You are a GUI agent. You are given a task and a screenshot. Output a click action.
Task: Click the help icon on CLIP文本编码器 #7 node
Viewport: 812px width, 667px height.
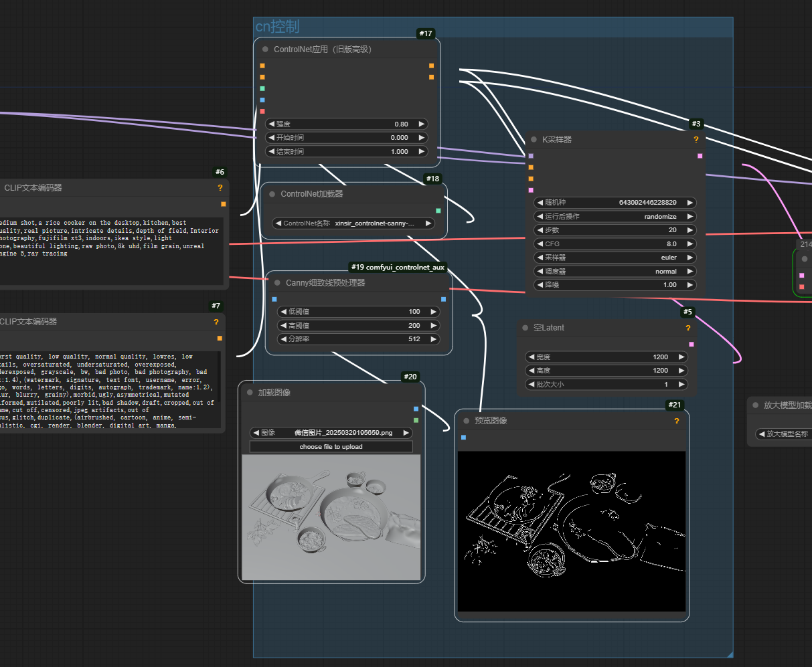[216, 322]
